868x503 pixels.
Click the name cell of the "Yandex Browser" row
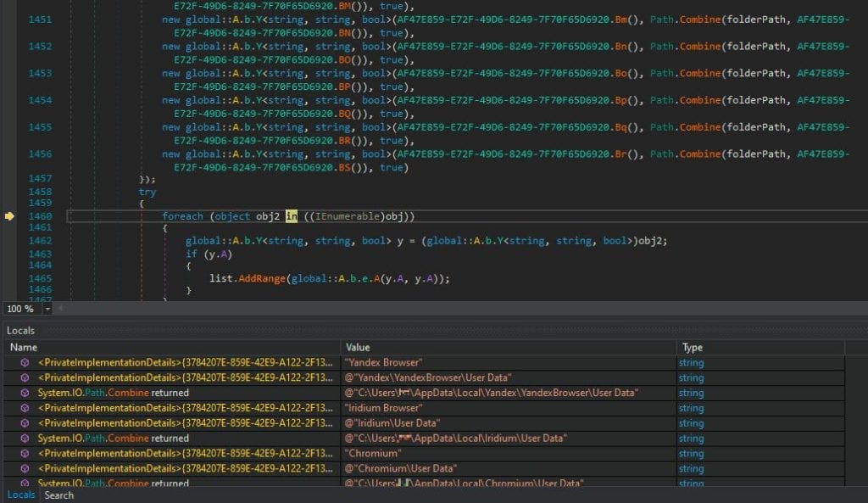(186, 362)
